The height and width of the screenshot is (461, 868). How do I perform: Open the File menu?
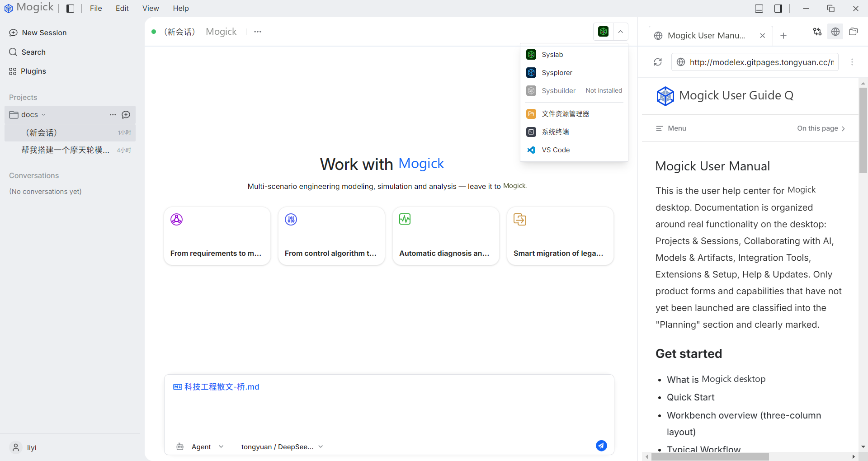pyautogui.click(x=96, y=8)
